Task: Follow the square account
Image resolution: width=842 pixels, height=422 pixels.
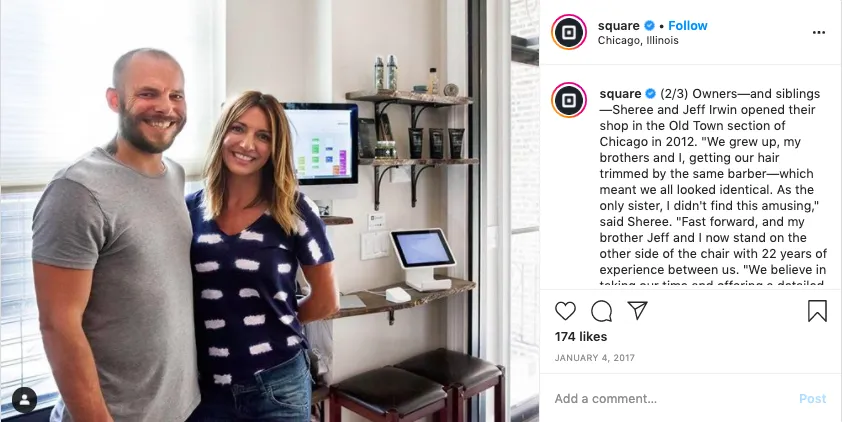Action: tap(688, 25)
